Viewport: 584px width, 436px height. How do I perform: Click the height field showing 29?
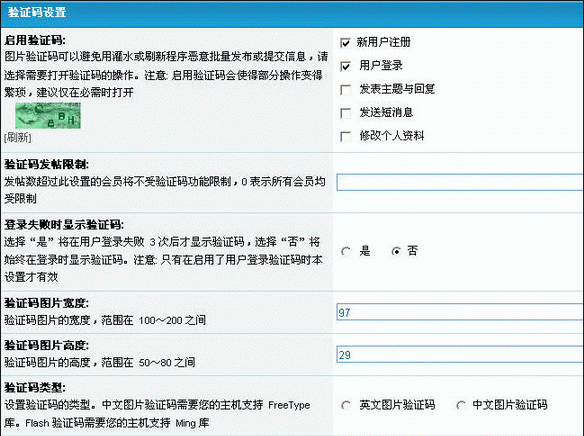pos(460,354)
